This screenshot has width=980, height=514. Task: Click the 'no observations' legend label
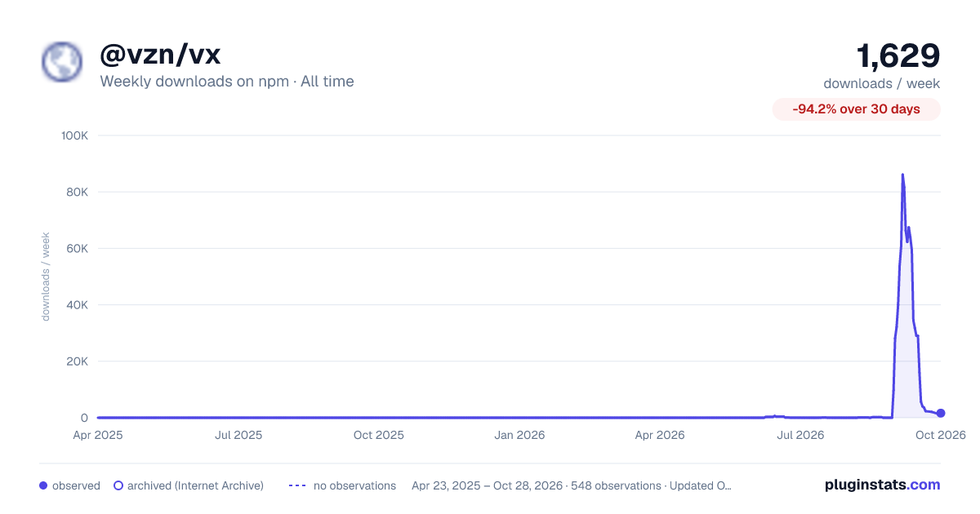(x=354, y=485)
